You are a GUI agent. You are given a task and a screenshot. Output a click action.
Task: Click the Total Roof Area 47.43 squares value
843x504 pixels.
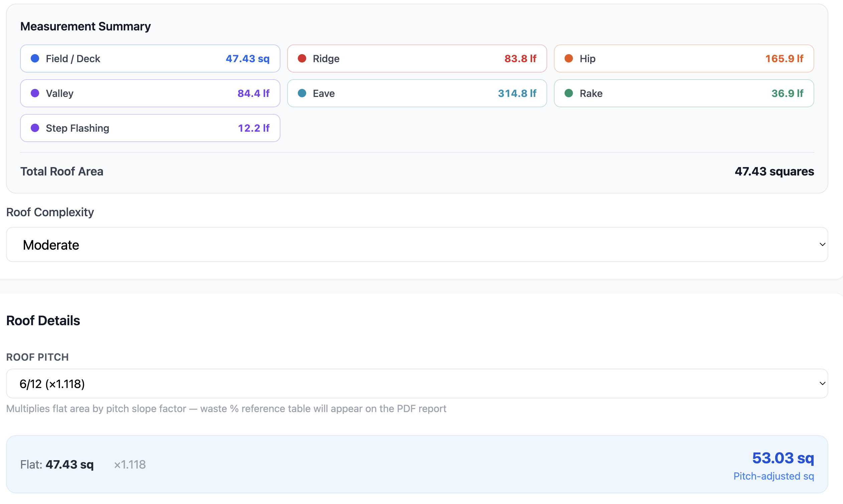point(774,171)
